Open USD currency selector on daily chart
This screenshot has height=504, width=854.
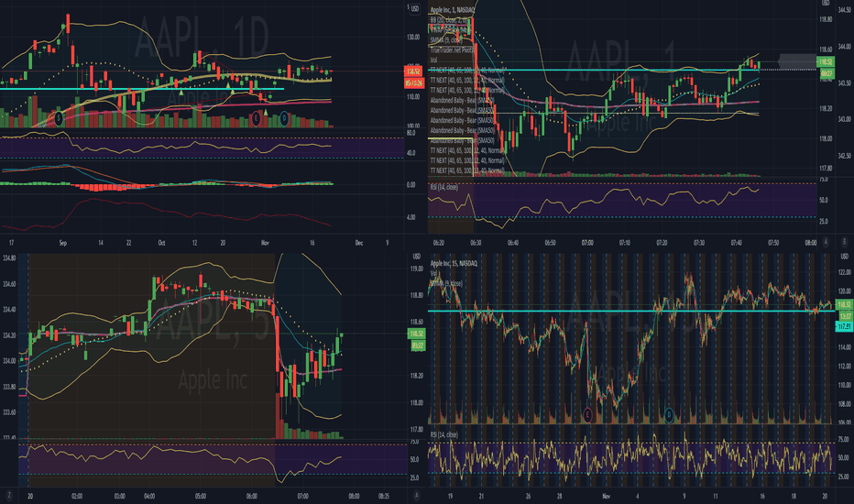(415, 9)
